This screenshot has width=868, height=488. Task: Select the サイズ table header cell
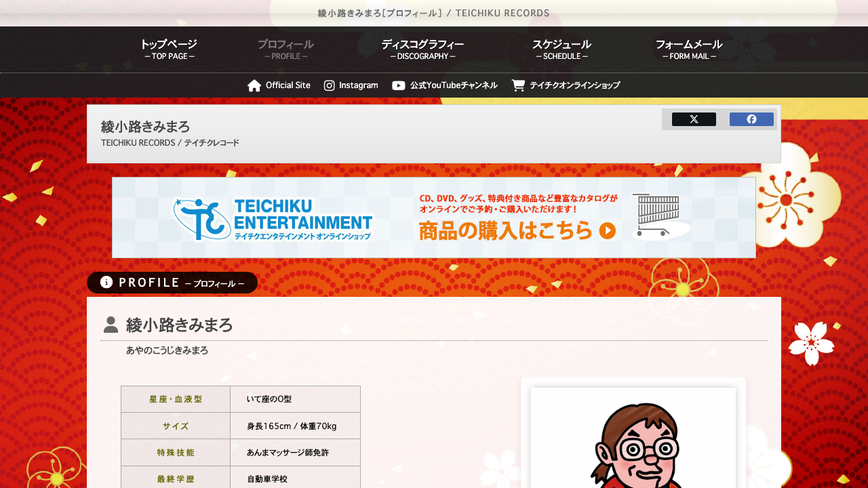[x=176, y=426]
